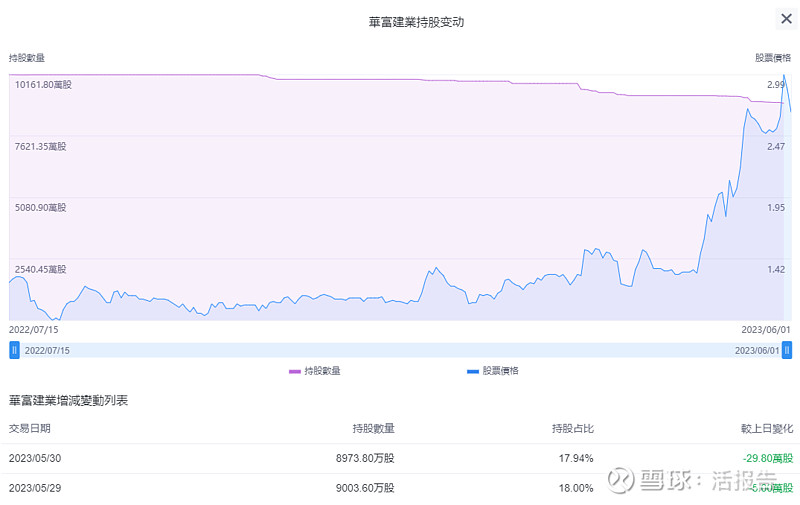Click the range slider track between handles
This screenshot has height=505, width=800.
click(401, 350)
